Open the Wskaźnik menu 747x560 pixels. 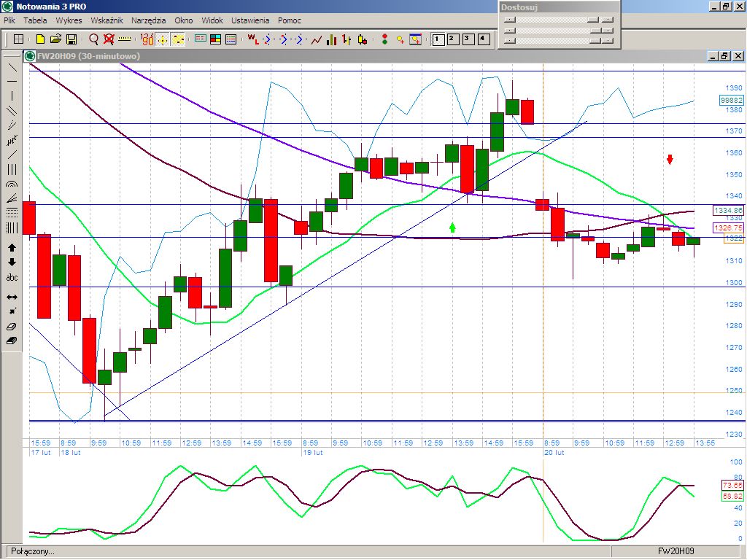click(x=107, y=20)
